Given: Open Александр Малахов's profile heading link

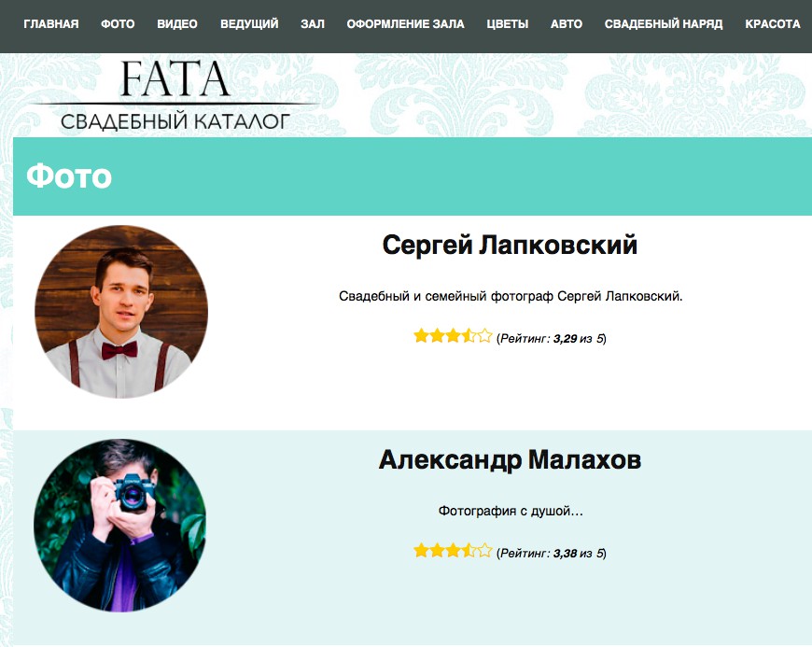Looking at the screenshot, I should (x=510, y=459).
